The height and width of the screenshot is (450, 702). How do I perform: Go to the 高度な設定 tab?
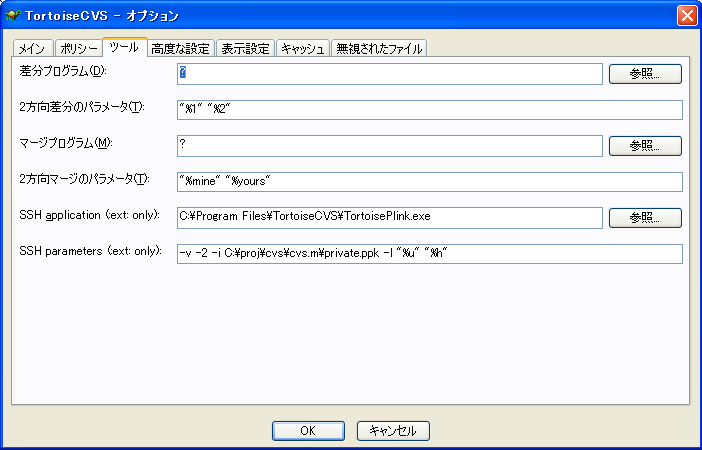coord(181,48)
